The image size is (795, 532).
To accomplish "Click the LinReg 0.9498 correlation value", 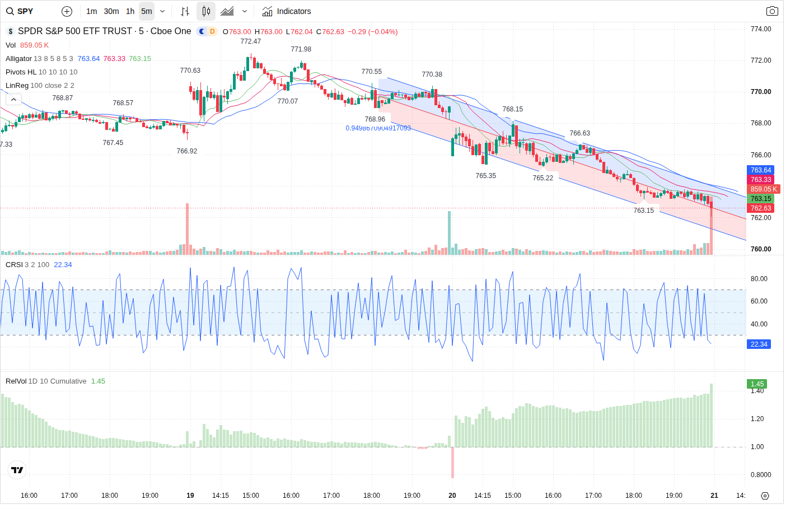I will [378, 128].
